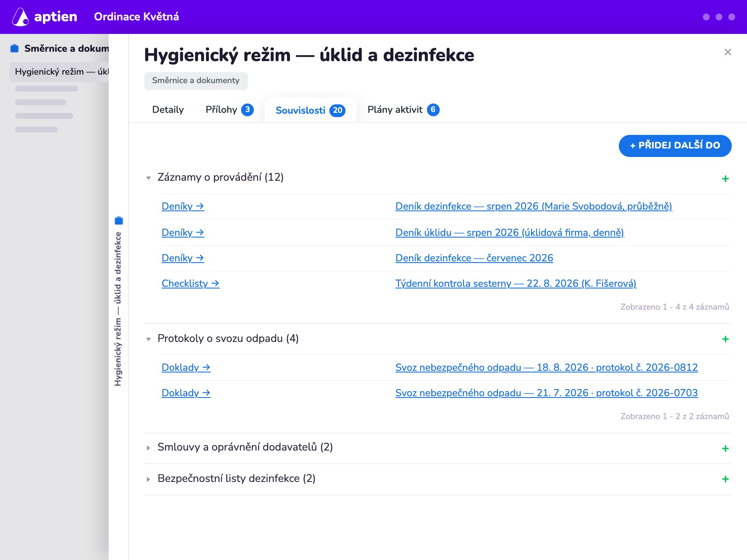Click the blue briefcase icon beside Směrnice a dokumenty

tap(14, 48)
